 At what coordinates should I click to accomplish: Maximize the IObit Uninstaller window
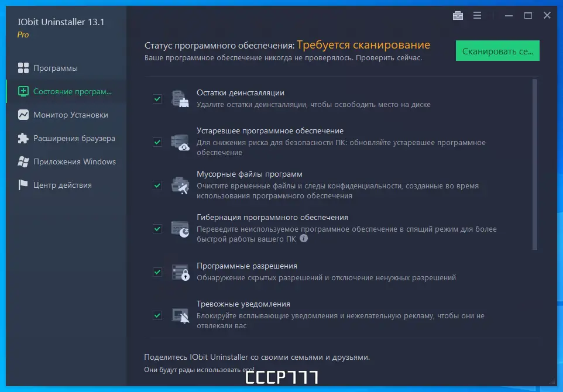pyautogui.click(x=528, y=15)
